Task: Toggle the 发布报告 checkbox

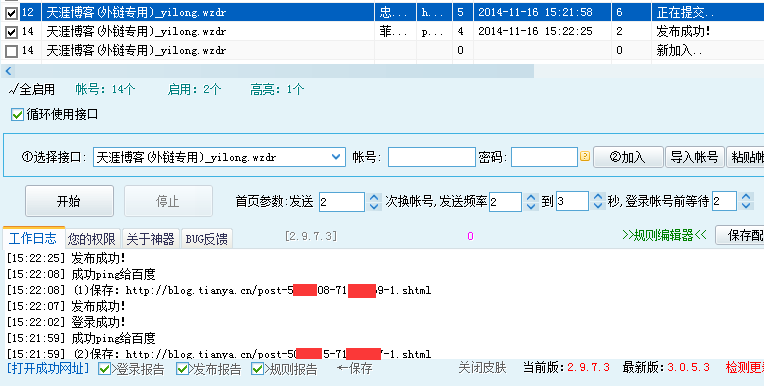Action: (x=182, y=368)
